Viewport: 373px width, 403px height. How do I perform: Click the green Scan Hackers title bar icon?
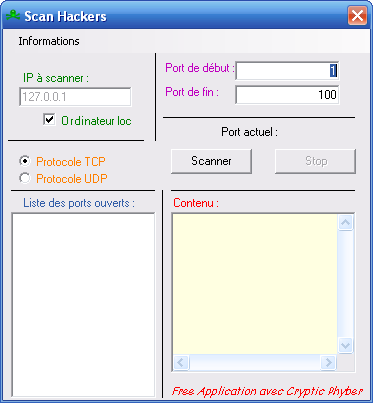click(x=13, y=16)
